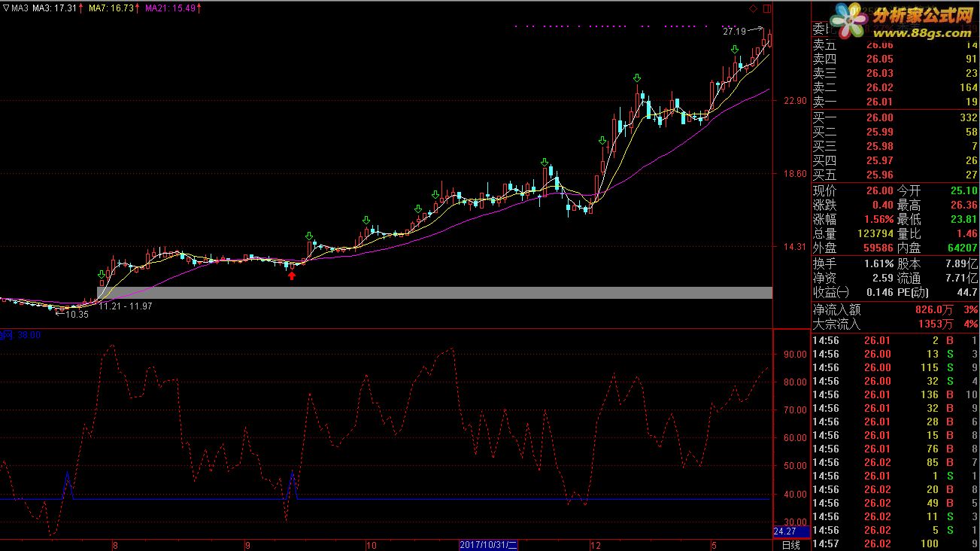
Task: Click the blue 24.27 indicator value box
Action: pos(791,532)
